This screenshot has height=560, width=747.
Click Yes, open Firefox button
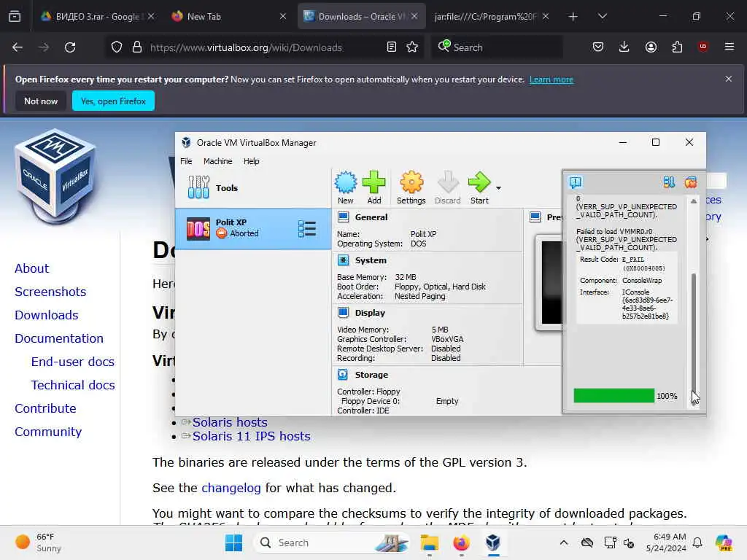point(113,101)
